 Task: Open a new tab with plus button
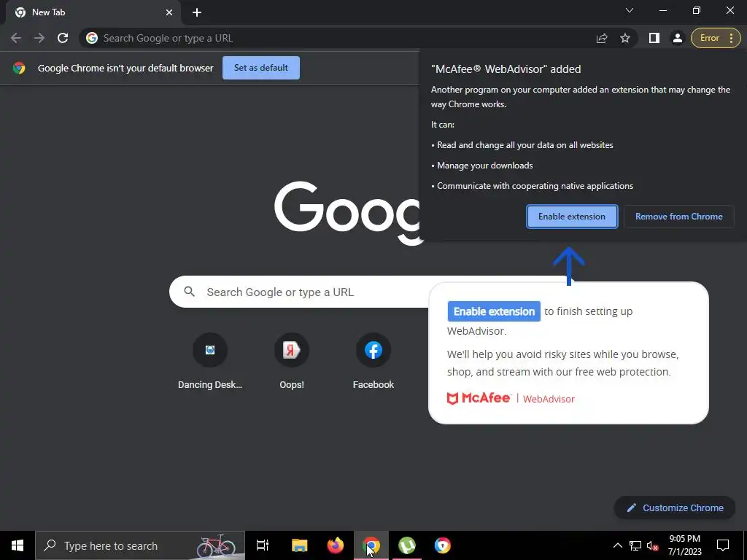coord(197,12)
